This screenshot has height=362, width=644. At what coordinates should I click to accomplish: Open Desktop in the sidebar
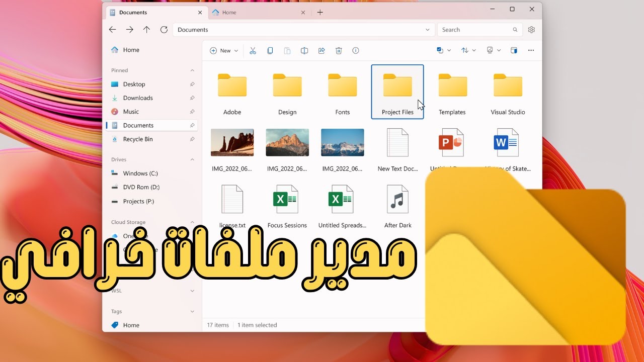pyautogui.click(x=152, y=84)
